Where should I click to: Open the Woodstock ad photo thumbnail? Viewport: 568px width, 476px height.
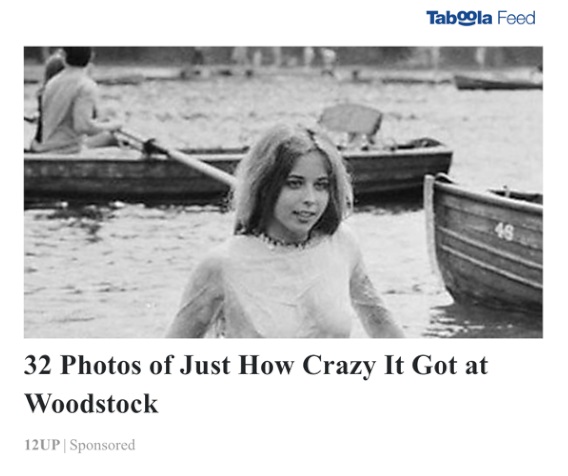(x=283, y=192)
